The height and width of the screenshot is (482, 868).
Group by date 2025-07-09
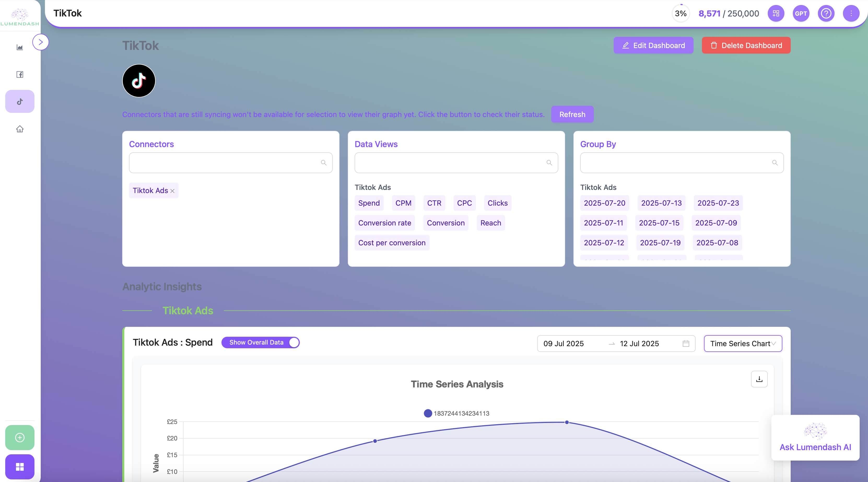[x=716, y=223]
